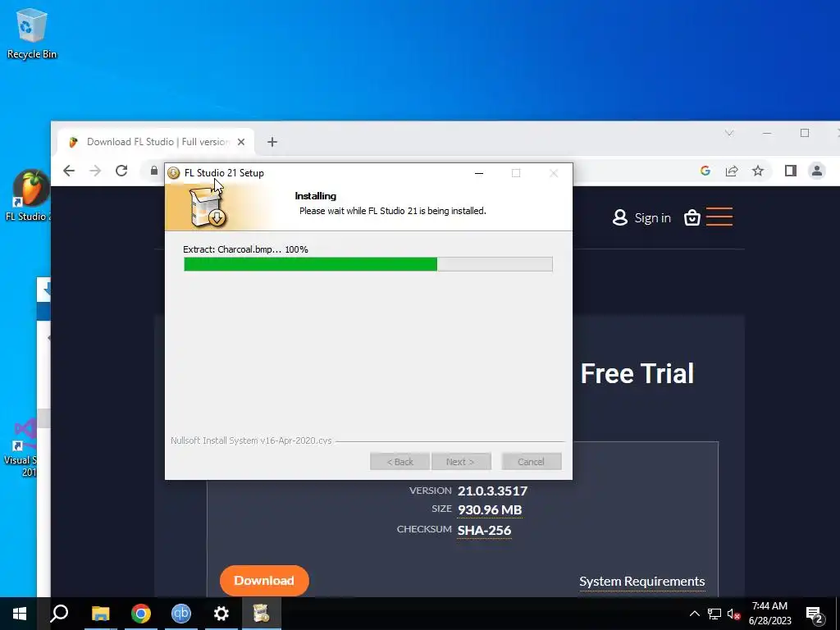Open Visual Studio desktop shortcut
Screen dimensions: 840x630
[x=21, y=447]
